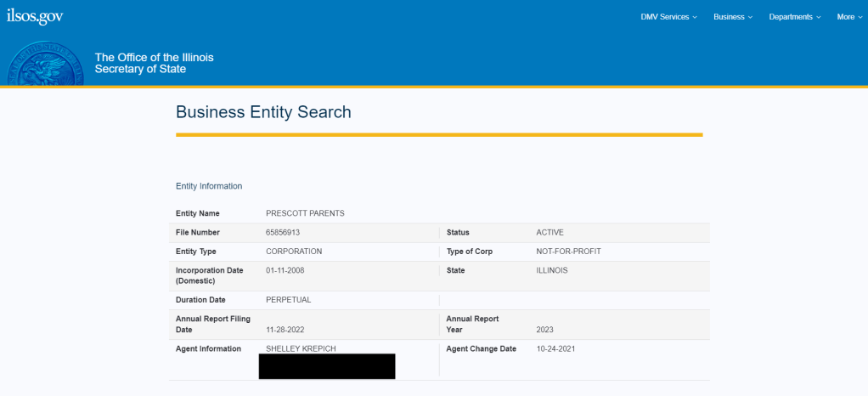This screenshot has height=396, width=868.
Task: Click the Business Entity Search heading
Action: [x=263, y=112]
